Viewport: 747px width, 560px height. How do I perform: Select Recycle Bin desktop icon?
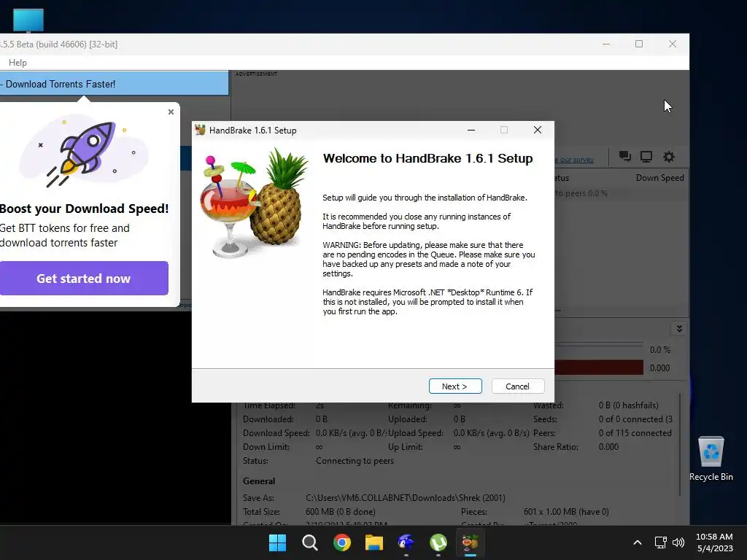click(x=711, y=458)
